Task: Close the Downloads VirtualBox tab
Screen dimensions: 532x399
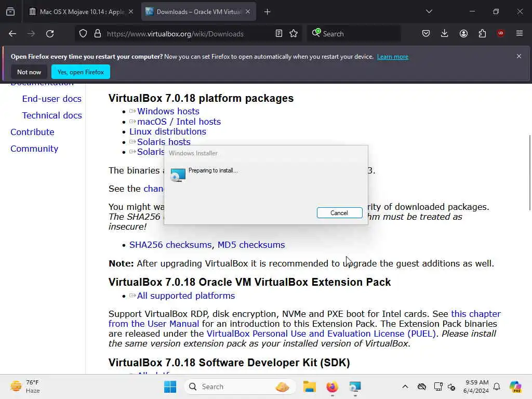Action: 248,12
